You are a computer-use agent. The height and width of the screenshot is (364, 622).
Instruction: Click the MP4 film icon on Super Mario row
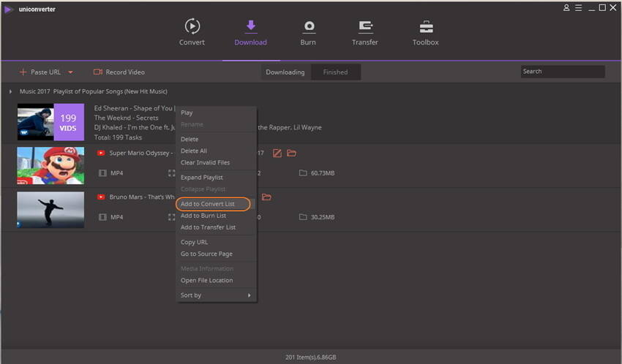[x=102, y=173]
